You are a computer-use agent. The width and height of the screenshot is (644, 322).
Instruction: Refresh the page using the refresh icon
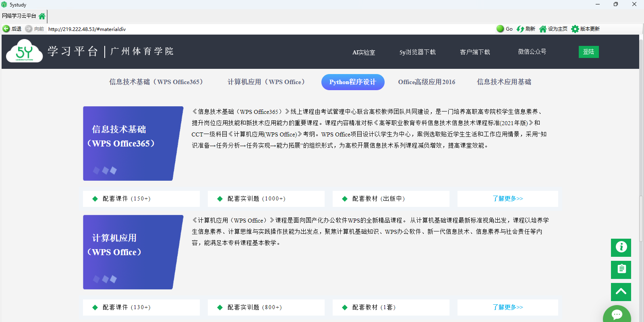pos(520,29)
